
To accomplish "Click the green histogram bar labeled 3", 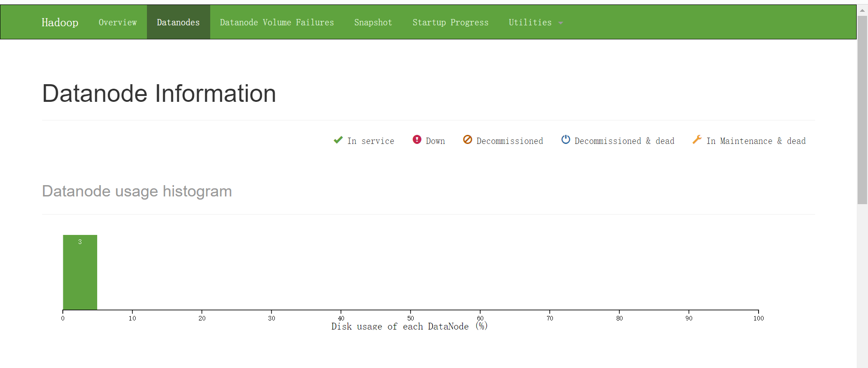I will [x=80, y=272].
